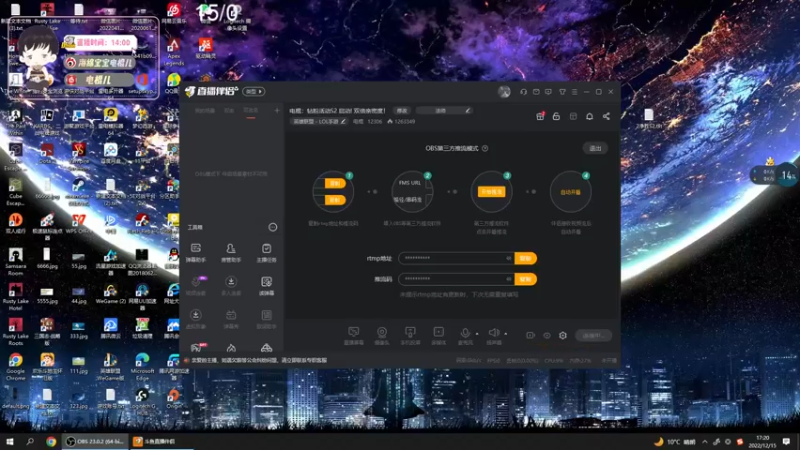
Task: Click the recording camera icon in bottom toolbar
Action: [531, 335]
